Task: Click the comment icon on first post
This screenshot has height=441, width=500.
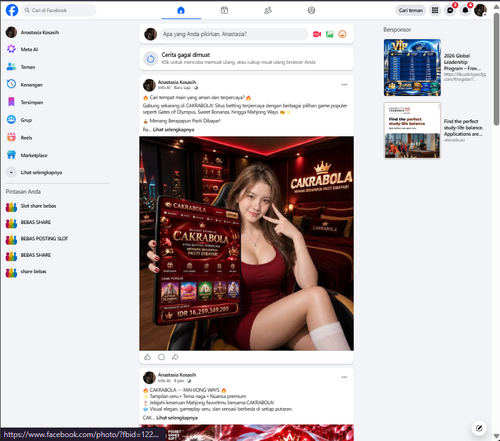Action: coord(162,357)
